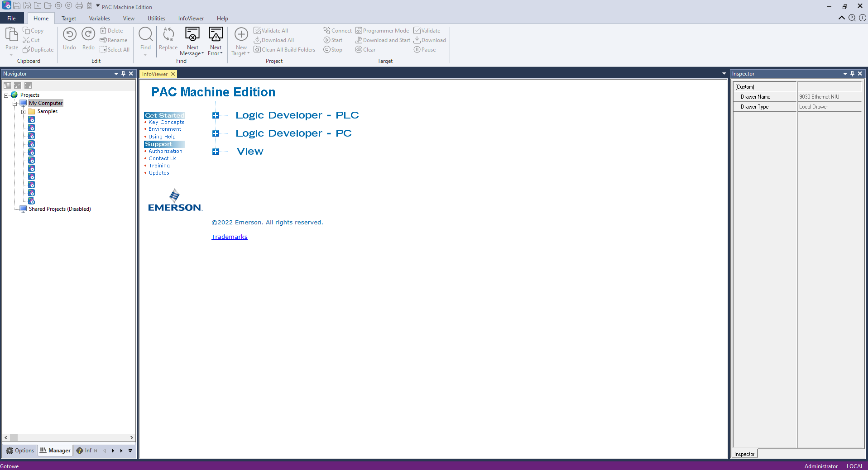This screenshot has height=470, width=868.
Task: Open the Trademarks link
Action: [230, 237]
